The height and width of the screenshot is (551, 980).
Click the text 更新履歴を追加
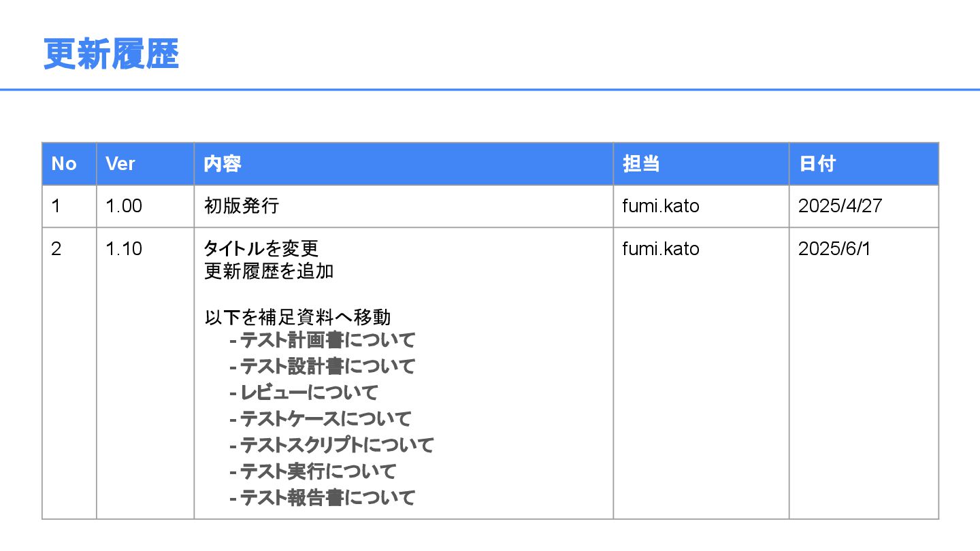[269, 271]
